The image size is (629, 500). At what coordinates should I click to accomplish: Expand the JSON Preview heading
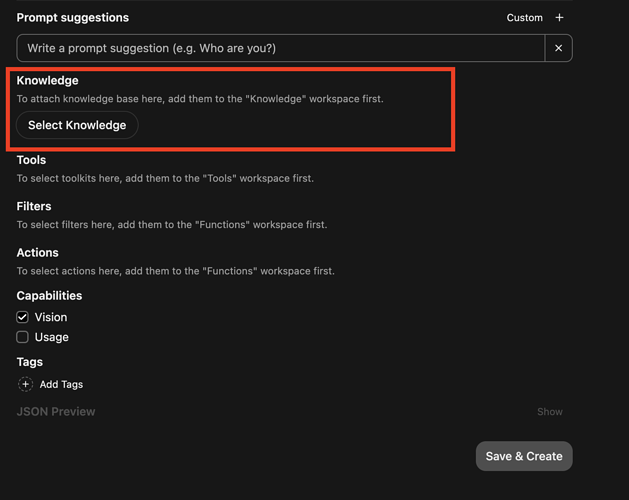56,411
